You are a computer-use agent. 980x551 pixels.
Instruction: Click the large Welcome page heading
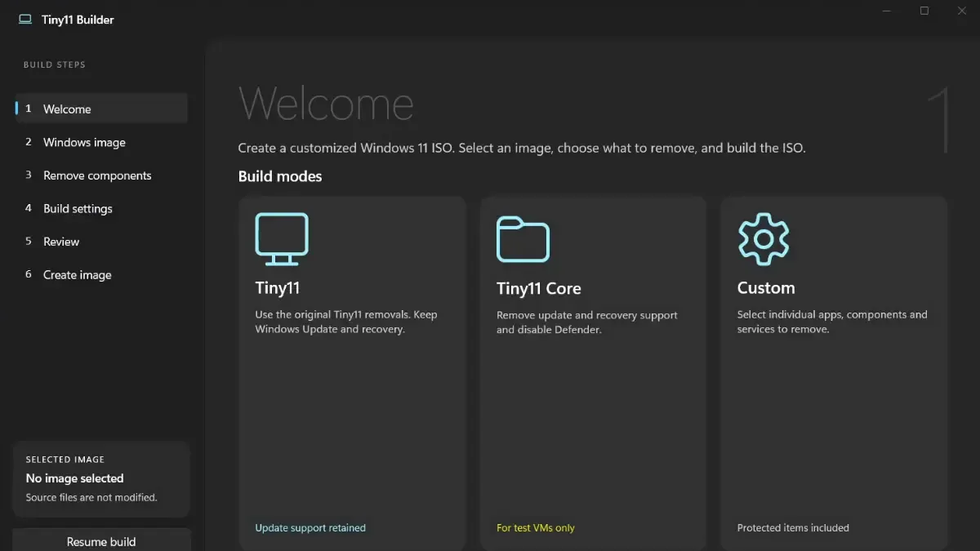coord(326,104)
